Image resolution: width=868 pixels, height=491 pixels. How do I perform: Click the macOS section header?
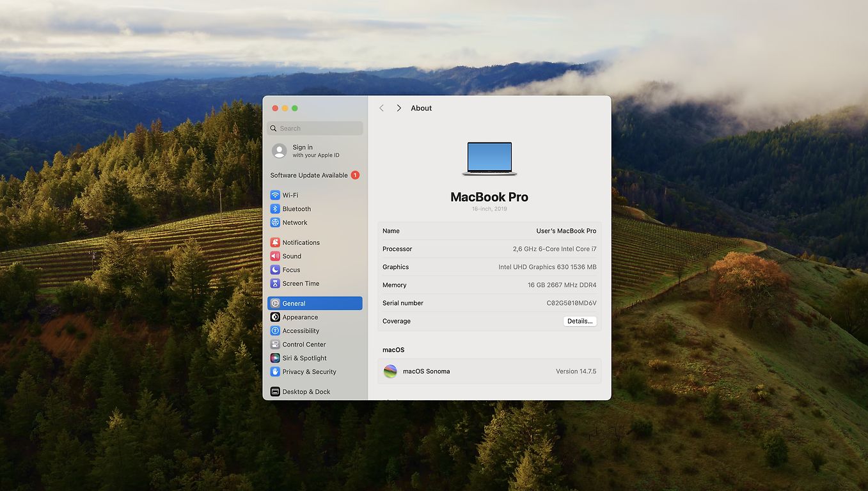pyautogui.click(x=393, y=350)
